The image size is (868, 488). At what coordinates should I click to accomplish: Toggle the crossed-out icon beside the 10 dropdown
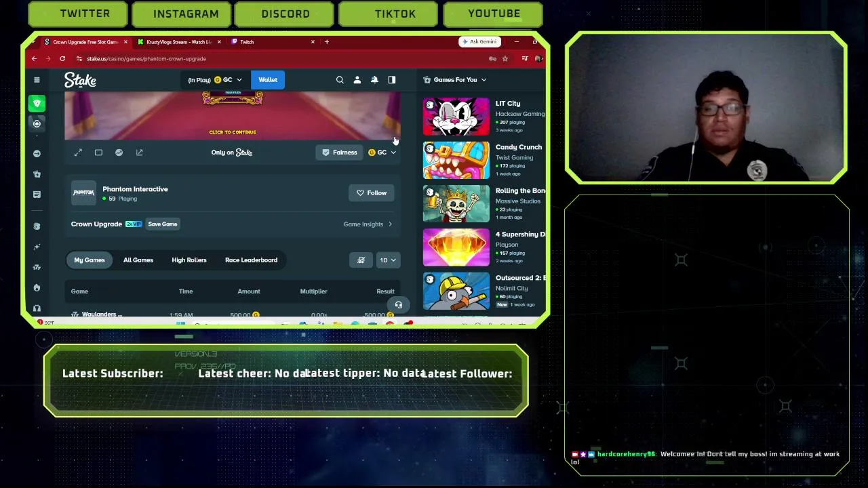361,260
